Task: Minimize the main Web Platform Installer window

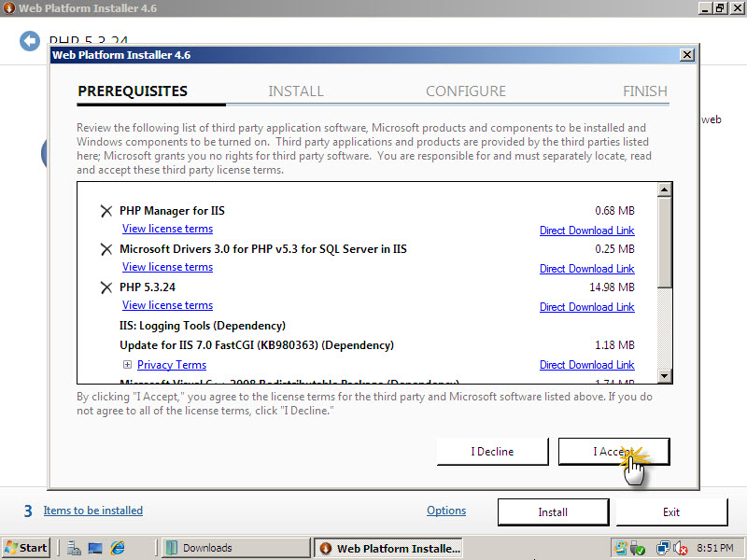Action: [x=705, y=8]
